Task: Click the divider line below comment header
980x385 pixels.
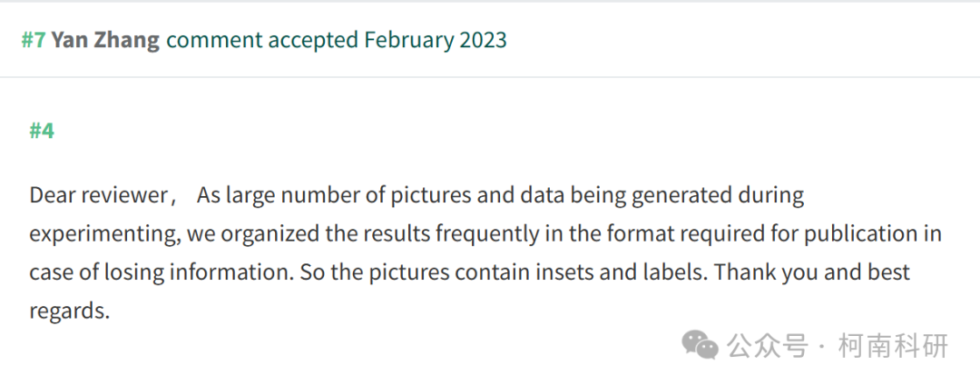Action: pos(490,77)
